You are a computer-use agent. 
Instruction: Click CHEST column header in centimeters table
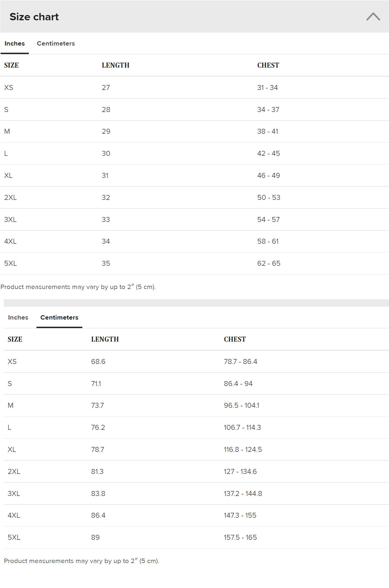point(235,339)
